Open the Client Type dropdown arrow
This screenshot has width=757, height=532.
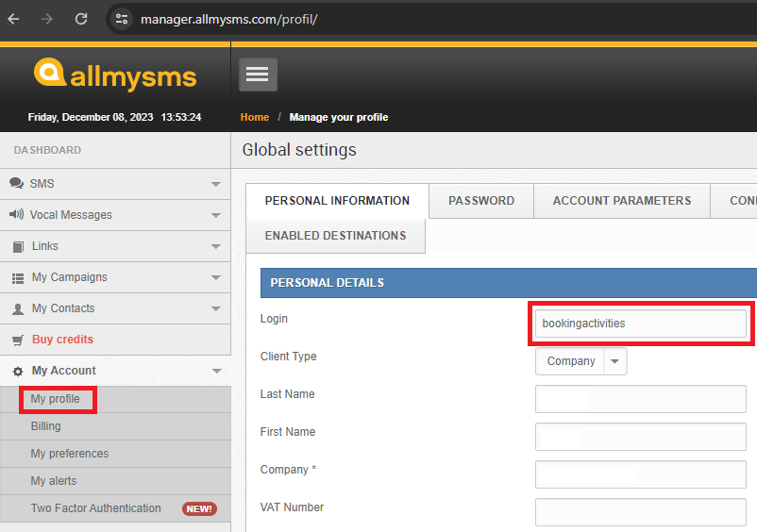click(614, 361)
